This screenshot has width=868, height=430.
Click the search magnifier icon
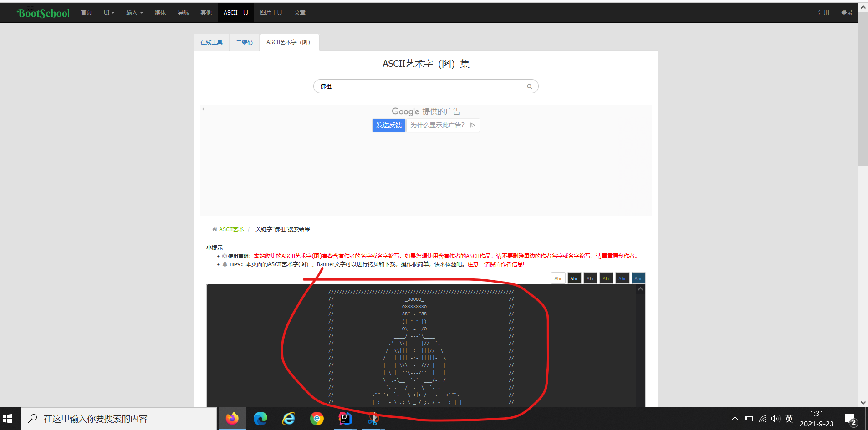click(x=529, y=86)
